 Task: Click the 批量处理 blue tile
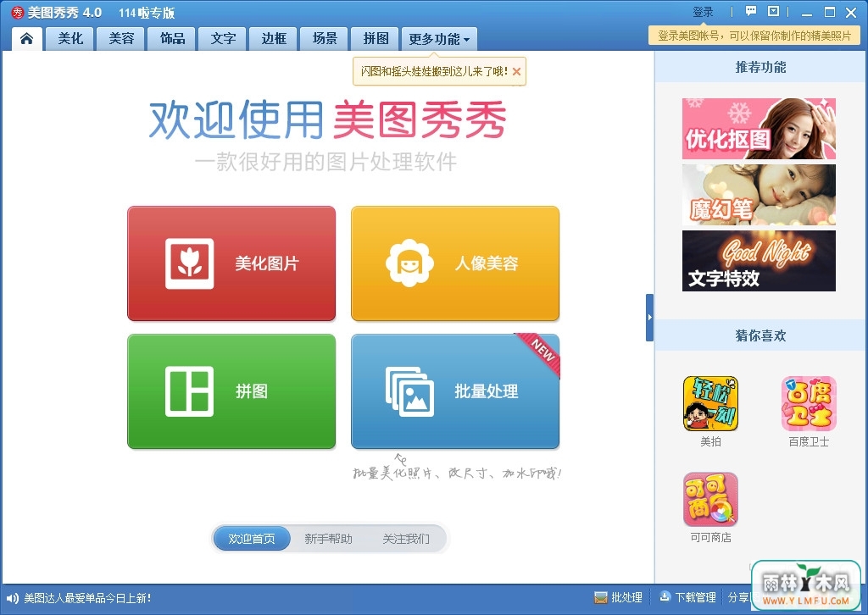[x=455, y=391]
